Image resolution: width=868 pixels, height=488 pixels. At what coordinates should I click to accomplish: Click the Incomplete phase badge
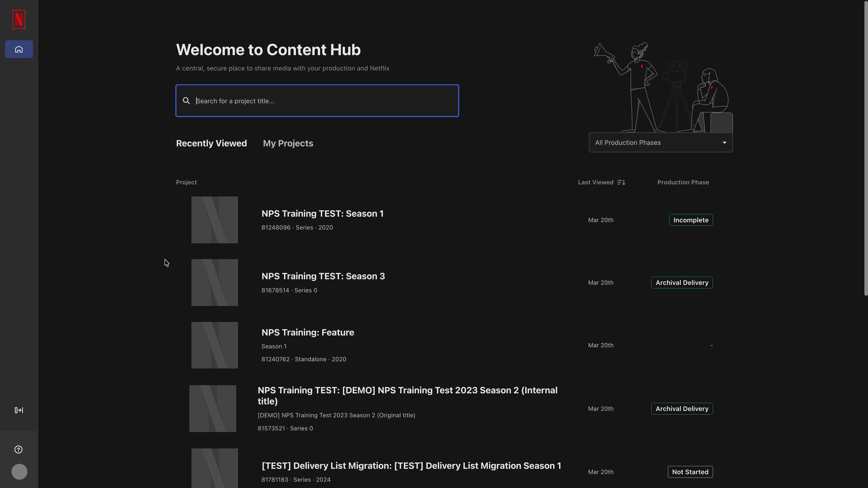point(690,220)
